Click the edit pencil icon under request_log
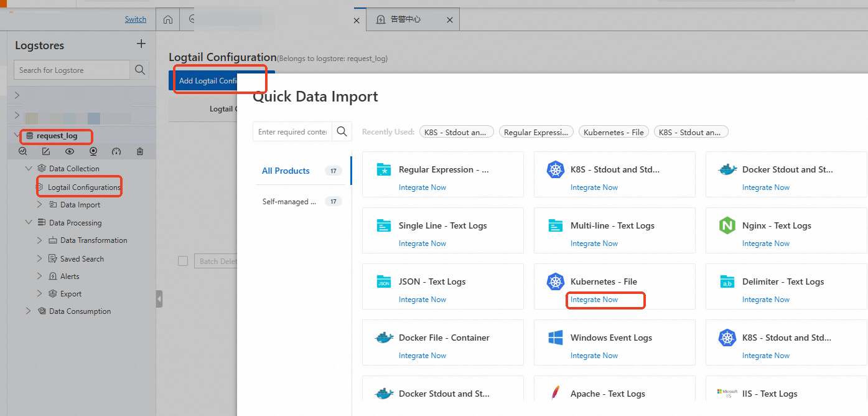This screenshot has width=868, height=416. pos(46,151)
